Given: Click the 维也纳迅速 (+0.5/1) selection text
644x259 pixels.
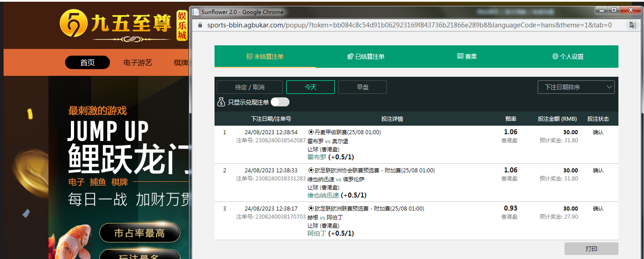Looking at the screenshot, I should coord(337,195).
